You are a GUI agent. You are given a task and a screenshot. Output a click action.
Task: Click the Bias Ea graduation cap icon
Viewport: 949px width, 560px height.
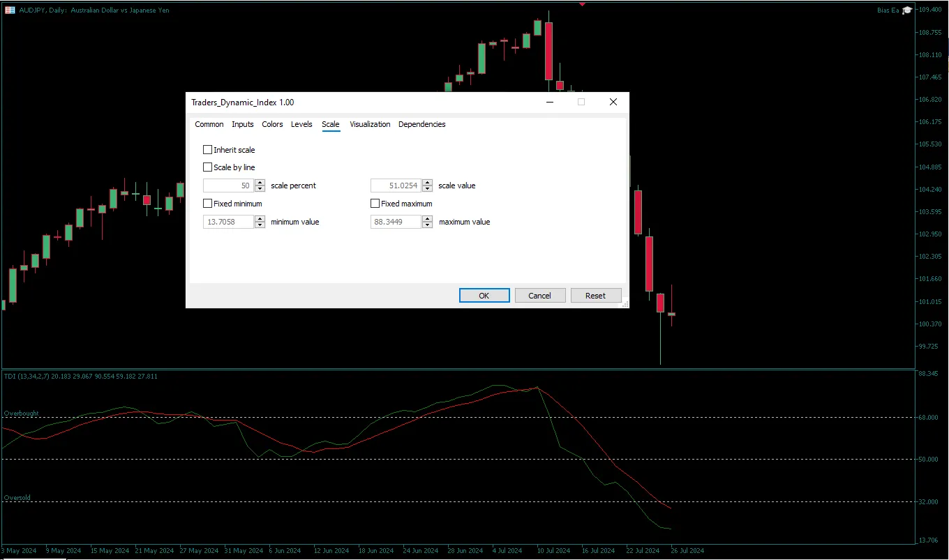pyautogui.click(x=907, y=10)
